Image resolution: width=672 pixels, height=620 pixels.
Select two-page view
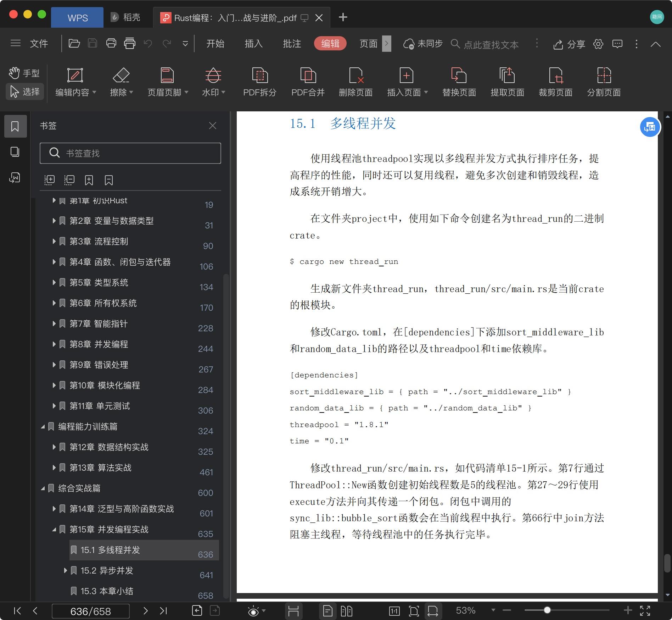(346, 611)
